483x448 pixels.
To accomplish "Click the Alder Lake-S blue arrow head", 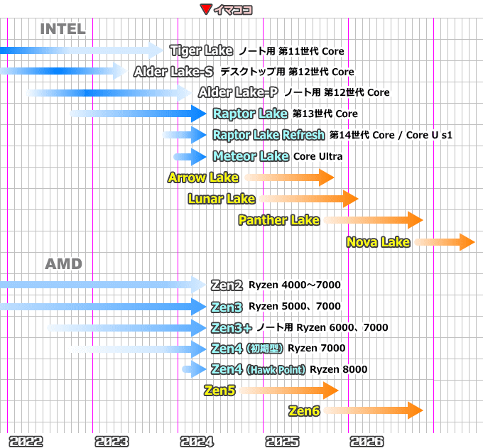I will point(120,72).
